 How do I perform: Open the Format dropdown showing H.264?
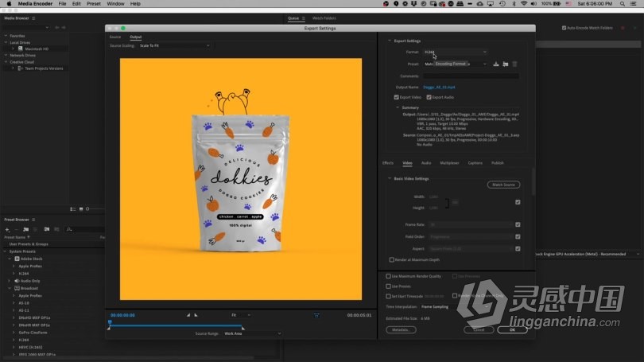pos(455,53)
